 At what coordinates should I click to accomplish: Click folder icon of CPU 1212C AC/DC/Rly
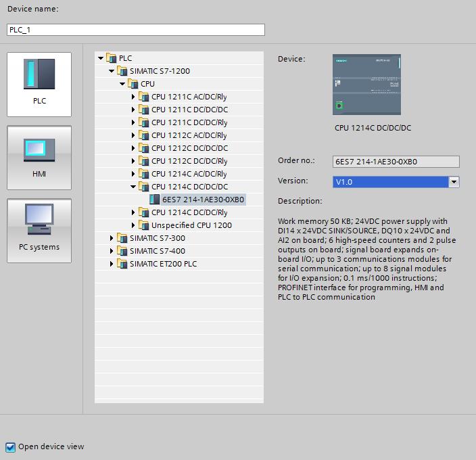tap(143, 135)
